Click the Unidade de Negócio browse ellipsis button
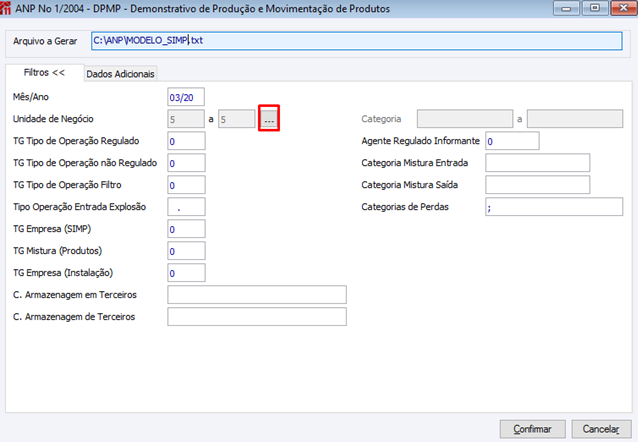Screen dimensions: 638x442 pyautogui.click(x=269, y=119)
